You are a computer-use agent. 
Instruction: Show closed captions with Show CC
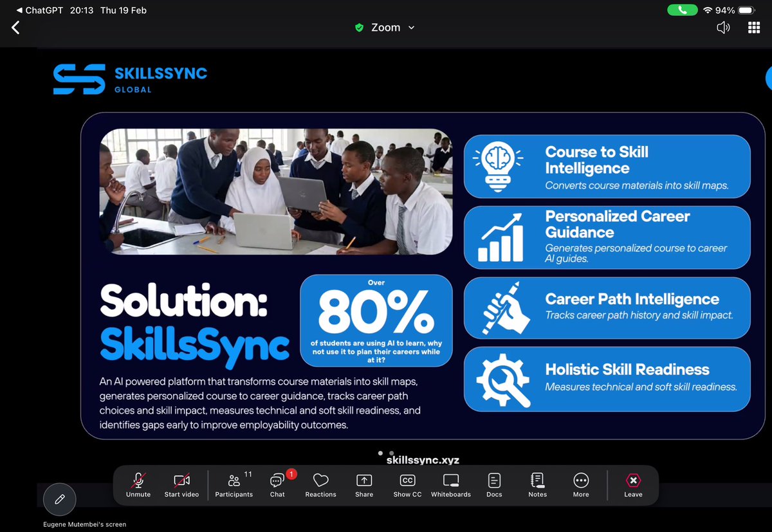(407, 485)
